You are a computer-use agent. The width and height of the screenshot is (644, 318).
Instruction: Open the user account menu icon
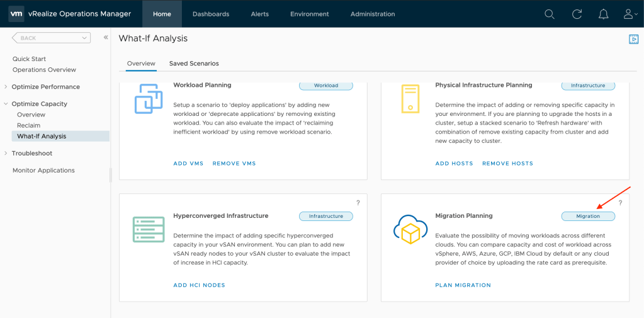pyautogui.click(x=629, y=14)
